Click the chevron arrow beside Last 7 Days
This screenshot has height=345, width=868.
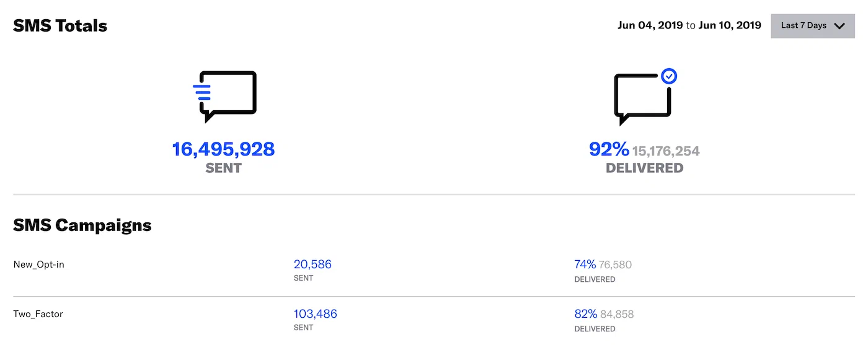839,26
